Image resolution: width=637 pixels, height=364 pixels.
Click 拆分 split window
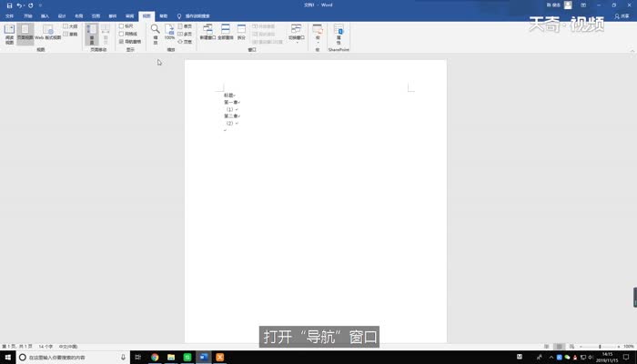pyautogui.click(x=241, y=32)
